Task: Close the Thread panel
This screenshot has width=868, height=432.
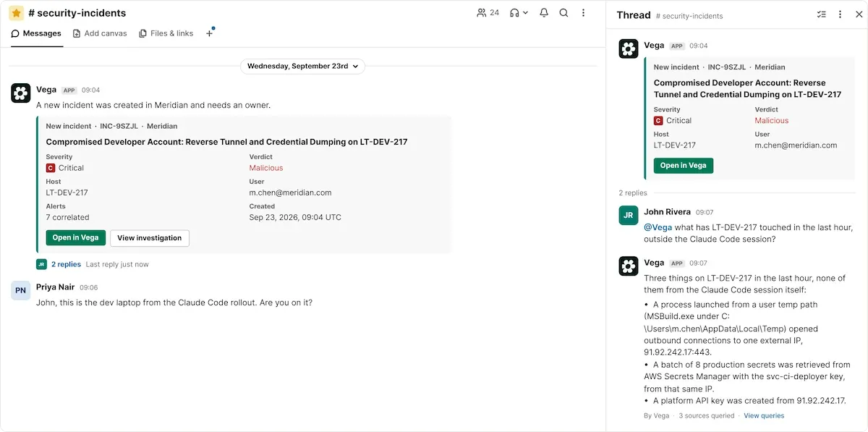Action: (x=859, y=14)
